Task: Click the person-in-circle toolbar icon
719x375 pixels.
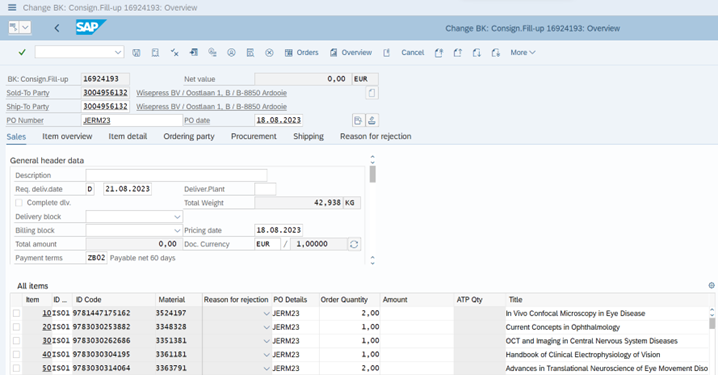Action: click(x=231, y=53)
